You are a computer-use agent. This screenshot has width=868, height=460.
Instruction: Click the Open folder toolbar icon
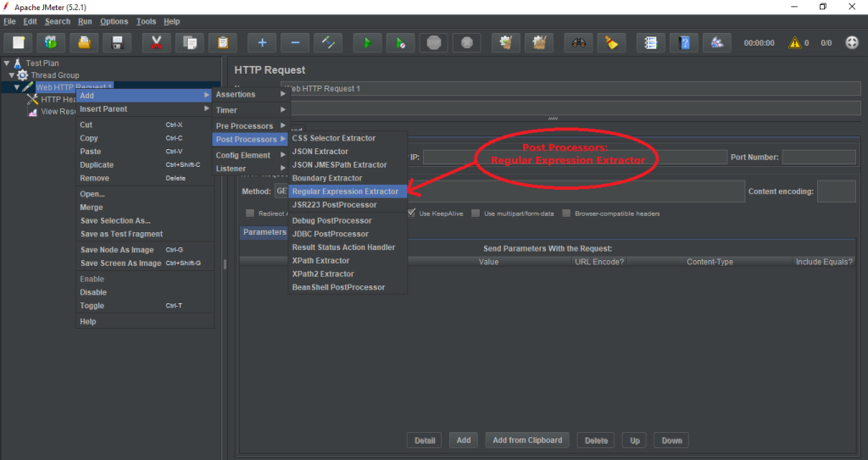tap(84, 42)
